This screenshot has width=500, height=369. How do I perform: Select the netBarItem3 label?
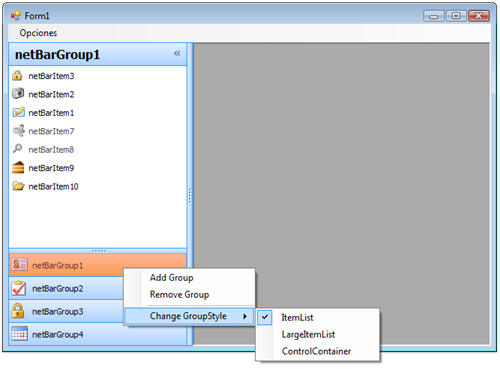[x=51, y=76]
